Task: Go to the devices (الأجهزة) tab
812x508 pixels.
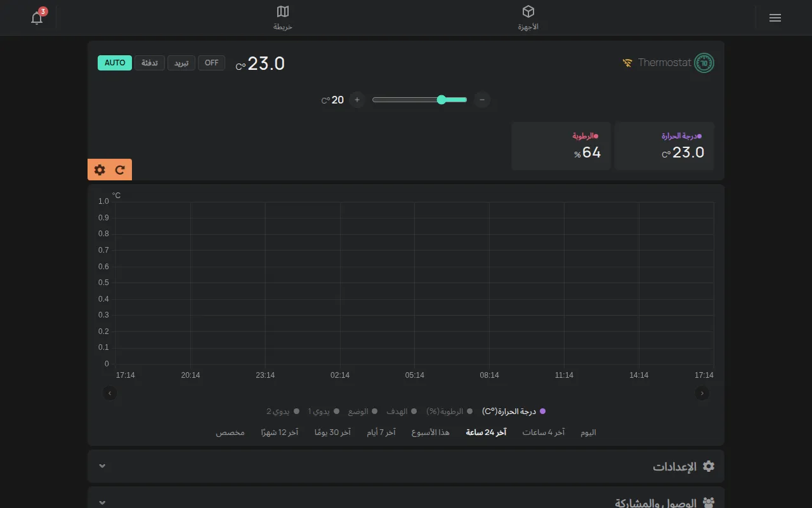Action: [x=528, y=18]
